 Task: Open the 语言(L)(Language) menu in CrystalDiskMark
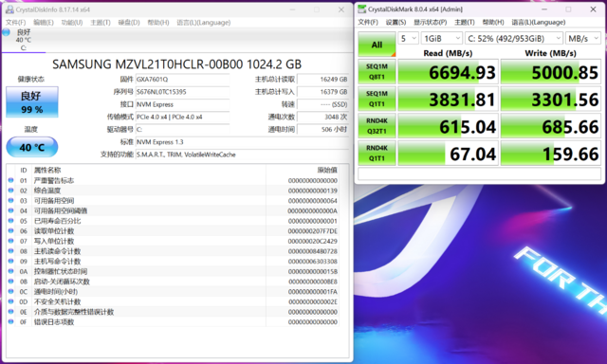(539, 22)
